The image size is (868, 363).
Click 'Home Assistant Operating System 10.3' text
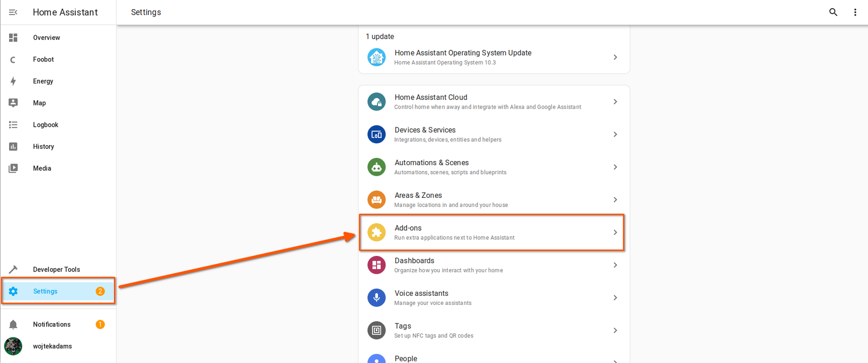coord(445,63)
